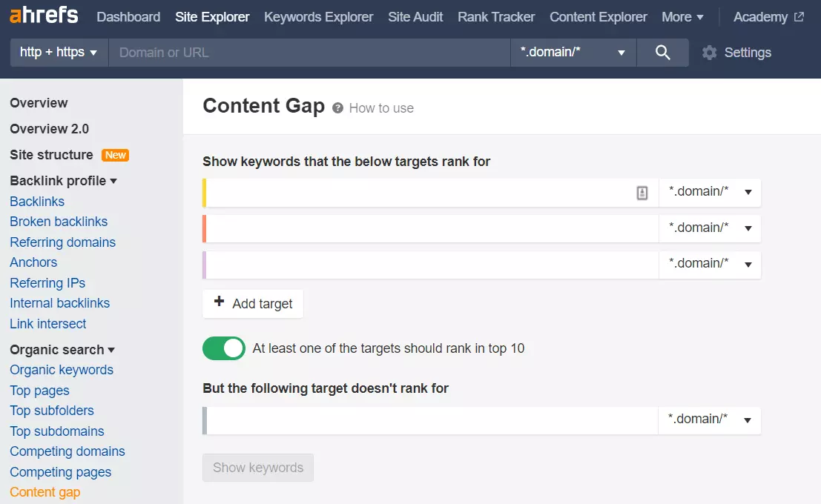Open Competing domains report
Viewport: 821px width, 504px height.
click(67, 451)
